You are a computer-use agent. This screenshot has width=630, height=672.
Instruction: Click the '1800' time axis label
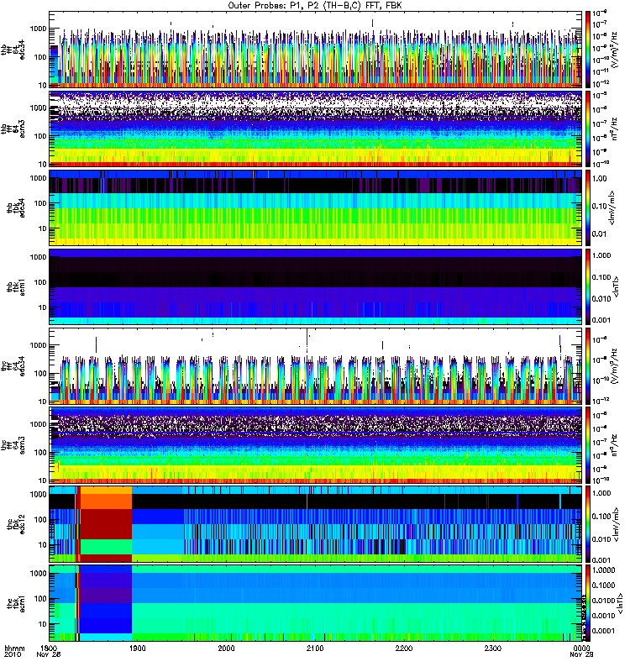point(49,648)
